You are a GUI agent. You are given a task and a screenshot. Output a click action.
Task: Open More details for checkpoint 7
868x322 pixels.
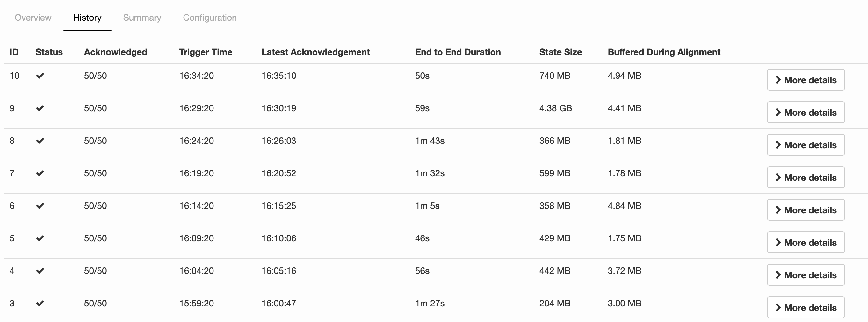click(x=805, y=177)
